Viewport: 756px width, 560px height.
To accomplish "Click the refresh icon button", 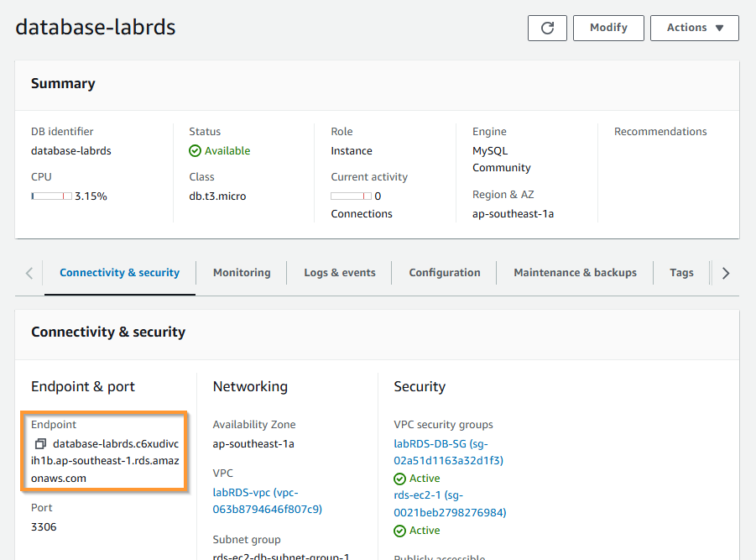I will (547, 28).
